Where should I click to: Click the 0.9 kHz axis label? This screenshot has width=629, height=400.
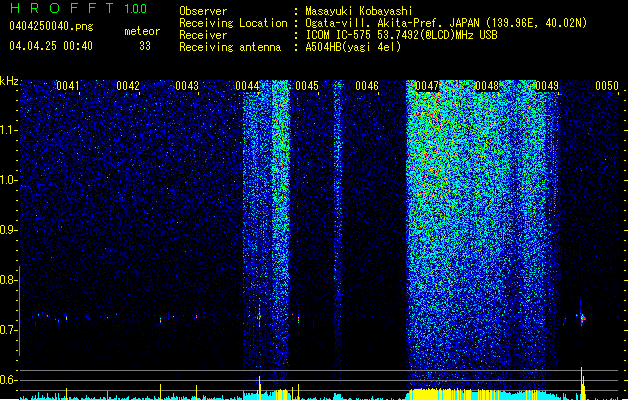point(7,230)
